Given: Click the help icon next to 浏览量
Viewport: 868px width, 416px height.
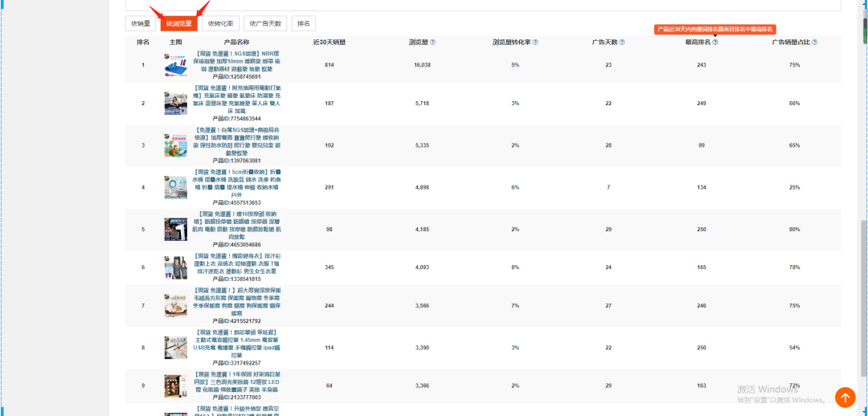Looking at the screenshot, I should tap(433, 42).
